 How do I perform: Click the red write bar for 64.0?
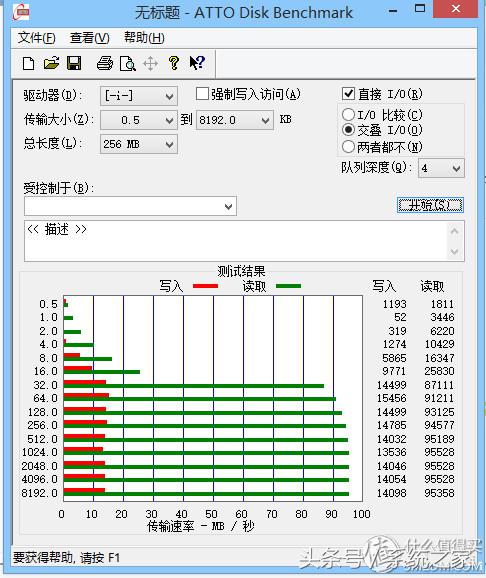click(86, 396)
